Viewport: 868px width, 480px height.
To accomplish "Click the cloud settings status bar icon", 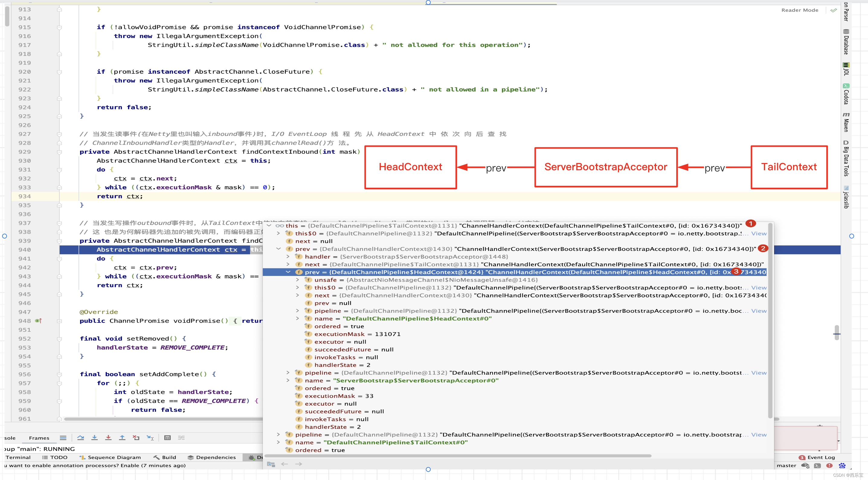I will click(x=805, y=466).
